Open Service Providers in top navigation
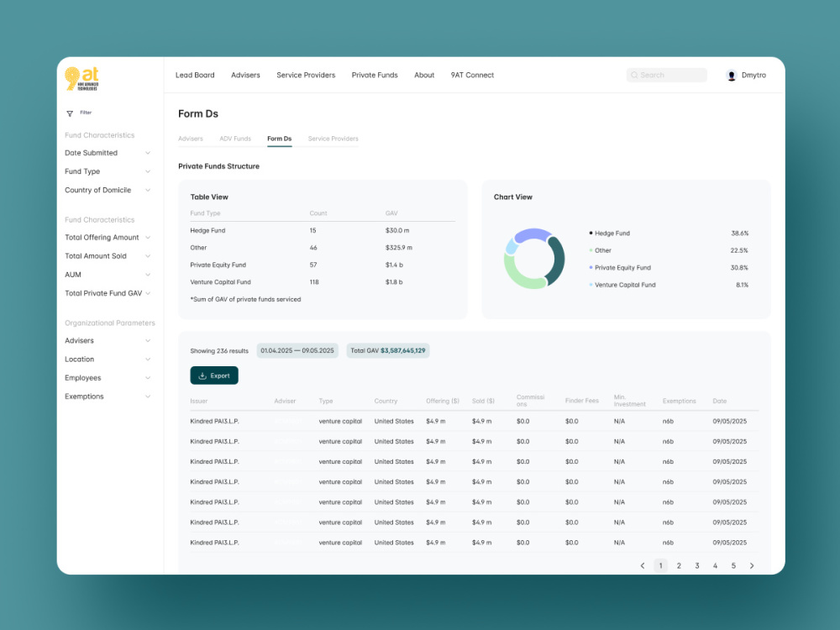This screenshot has width=840, height=630. 306,75
